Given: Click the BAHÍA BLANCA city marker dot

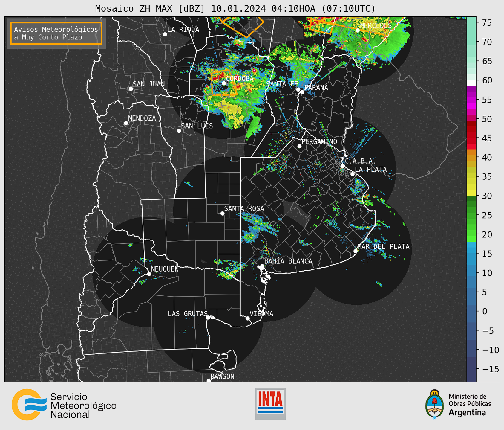Looking at the screenshot, I should 262,266.
